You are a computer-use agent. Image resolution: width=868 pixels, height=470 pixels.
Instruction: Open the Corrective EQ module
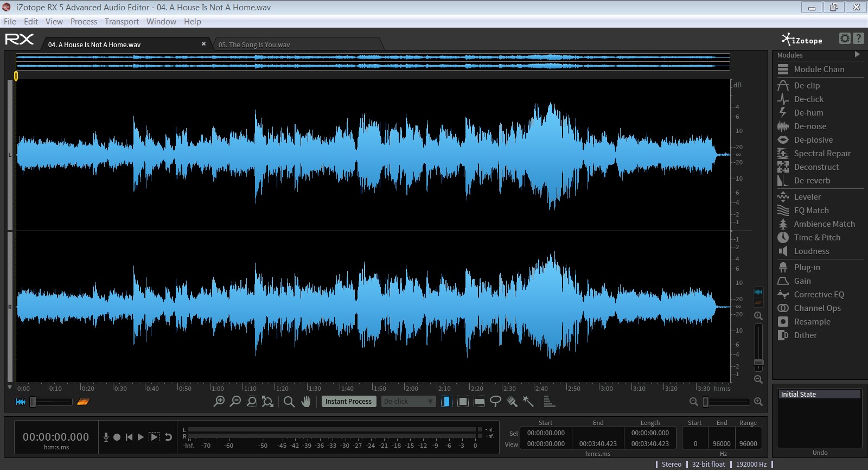(820, 294)
